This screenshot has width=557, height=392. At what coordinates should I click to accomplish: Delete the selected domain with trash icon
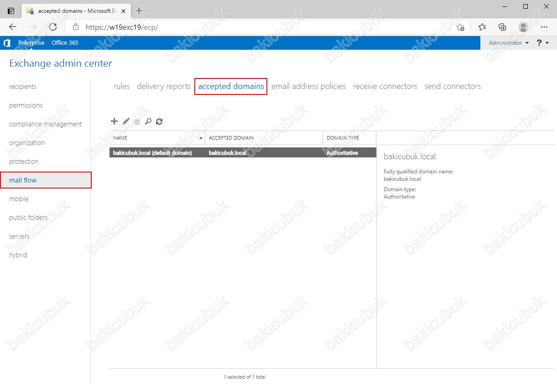click(x=137, y=122)
